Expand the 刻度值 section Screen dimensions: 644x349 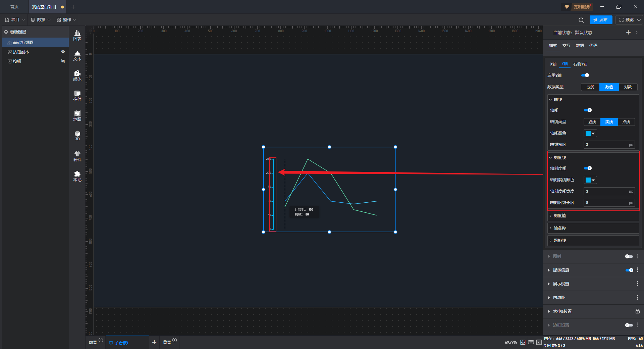(x=559, y=216)
